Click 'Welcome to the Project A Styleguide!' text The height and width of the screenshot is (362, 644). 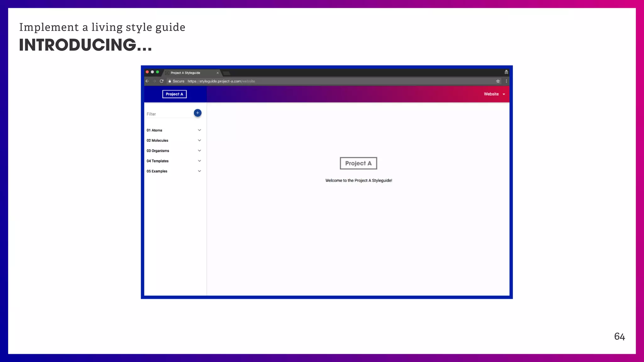click(x=359, y=180)
